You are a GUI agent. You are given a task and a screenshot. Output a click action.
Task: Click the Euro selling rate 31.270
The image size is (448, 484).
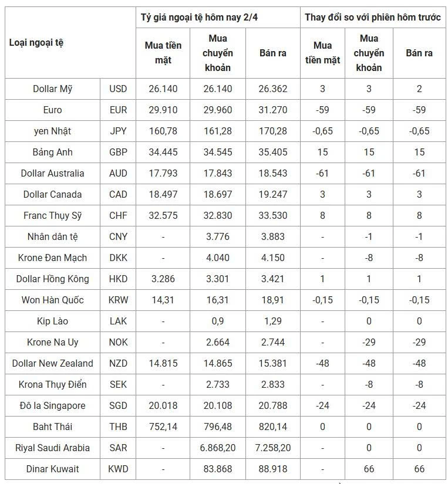[272, 110]
